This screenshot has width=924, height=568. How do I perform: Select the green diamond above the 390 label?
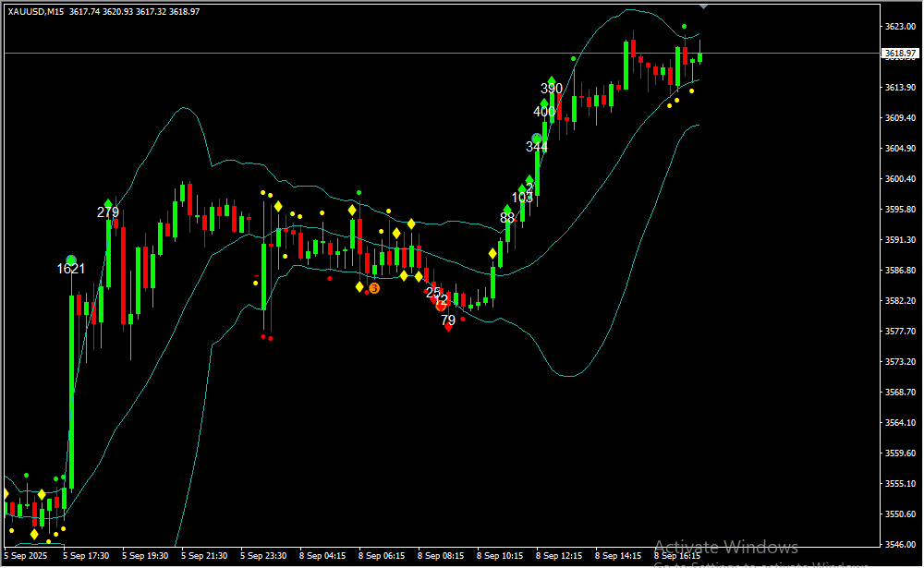[552, 81]
